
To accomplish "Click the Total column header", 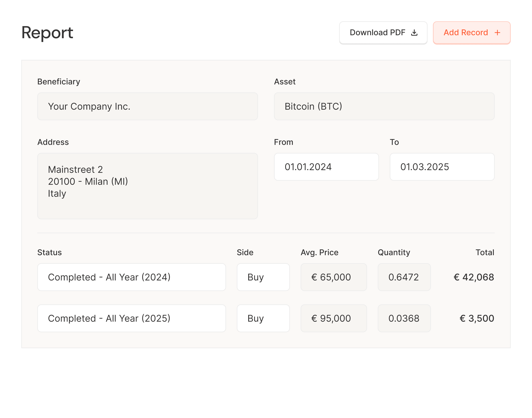I will pos(485,252).
